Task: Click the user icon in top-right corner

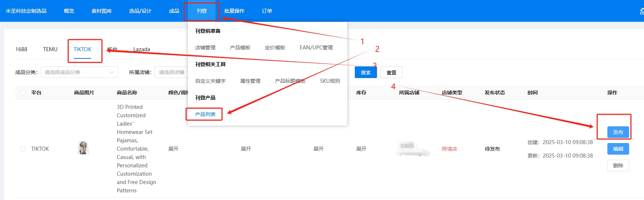Action: pyautogui.click(x=641, y=11)
